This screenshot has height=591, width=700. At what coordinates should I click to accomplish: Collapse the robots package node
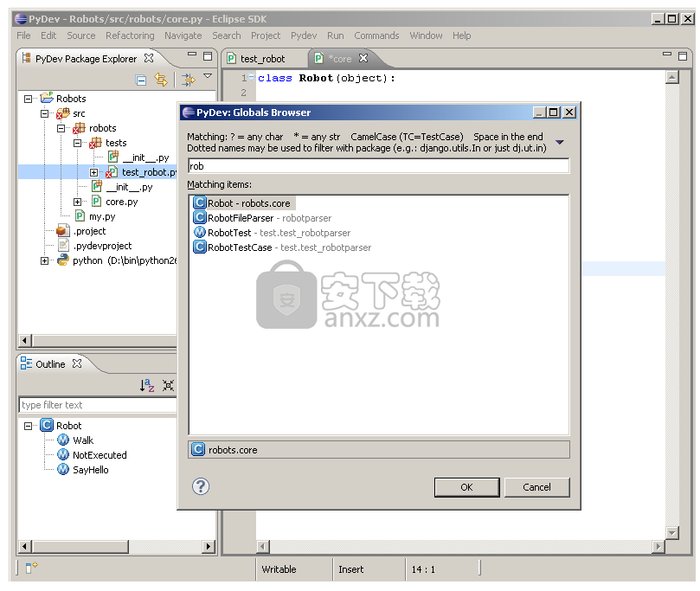pos(61,128)
